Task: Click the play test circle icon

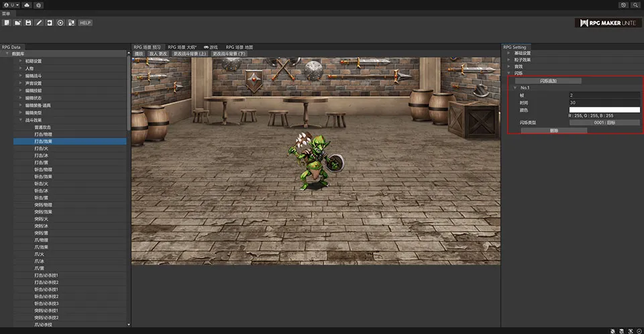Action: coord(60,23)
